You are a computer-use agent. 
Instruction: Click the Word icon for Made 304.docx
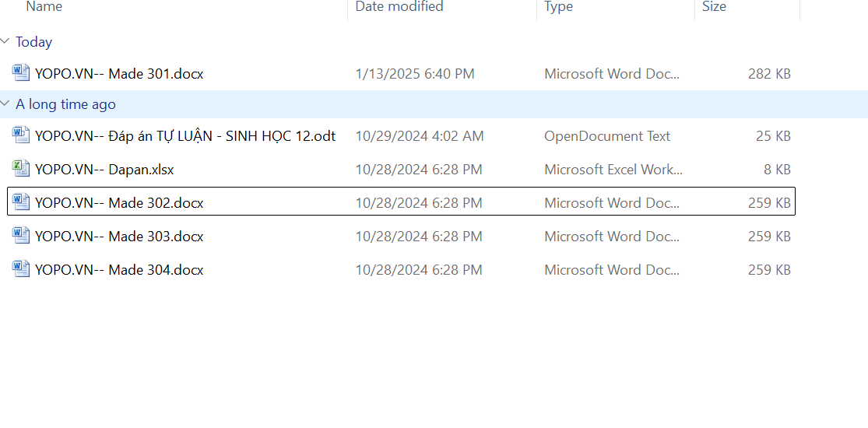point(21,269)
